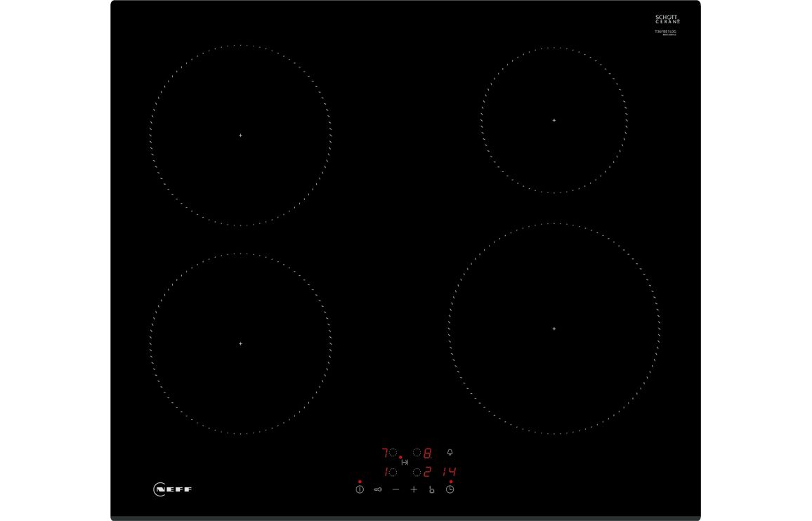Image resolution: width=812 pixels, height=521 pixels.
Task: Open the timer using the clock icon
Action: tap(450, 489)
